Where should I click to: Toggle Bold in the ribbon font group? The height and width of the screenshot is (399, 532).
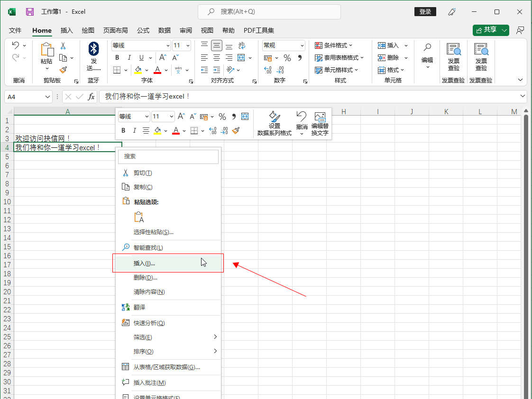click(117, 58)
